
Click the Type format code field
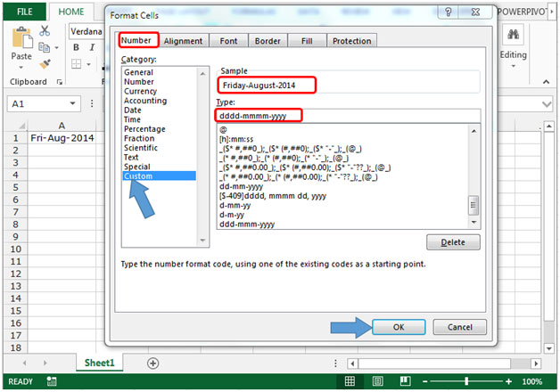[x=348, y=116]
